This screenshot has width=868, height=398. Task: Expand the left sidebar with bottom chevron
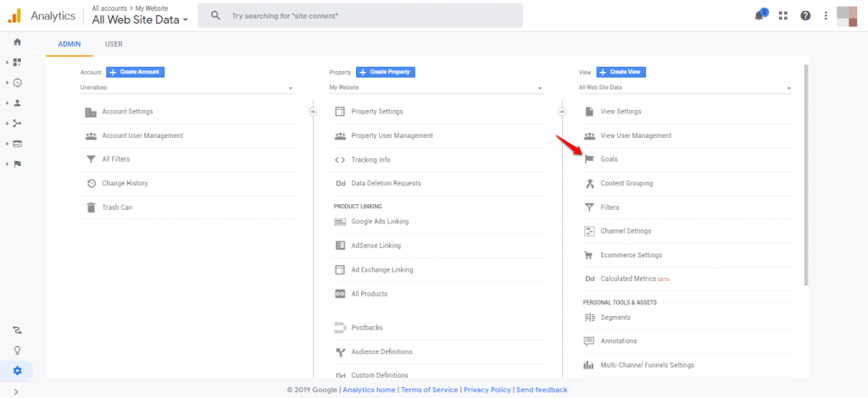click(x=17, y=391)
